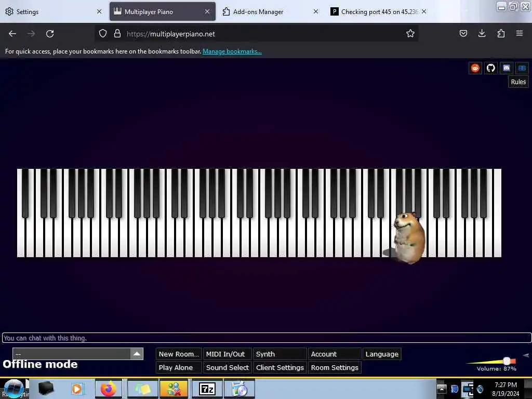Open the black box taskbar icon
This screenshot has width=532, height=399.
[x=46, y=389]
